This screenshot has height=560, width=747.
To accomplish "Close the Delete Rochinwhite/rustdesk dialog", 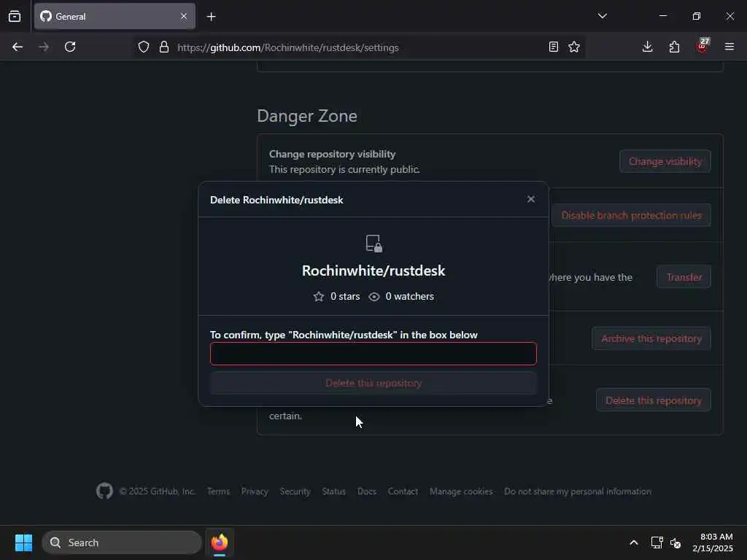I will pyautogui.click(x=531, y=199).
